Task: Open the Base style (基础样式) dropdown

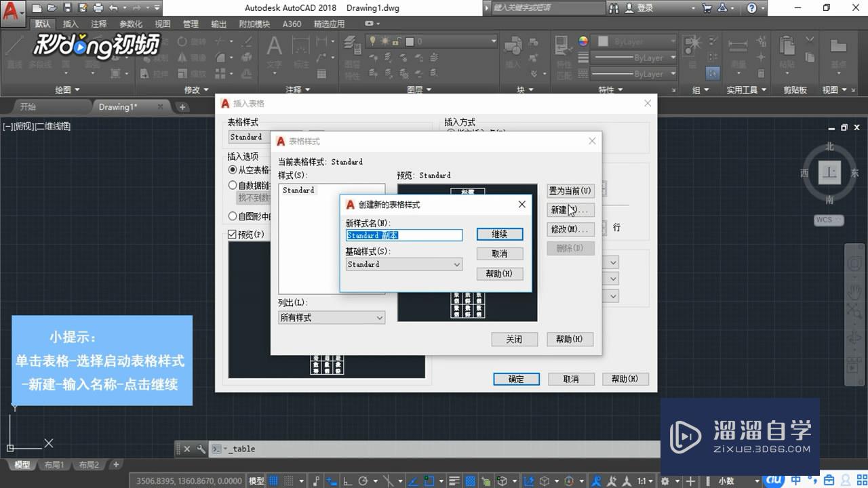Action: 404,264
